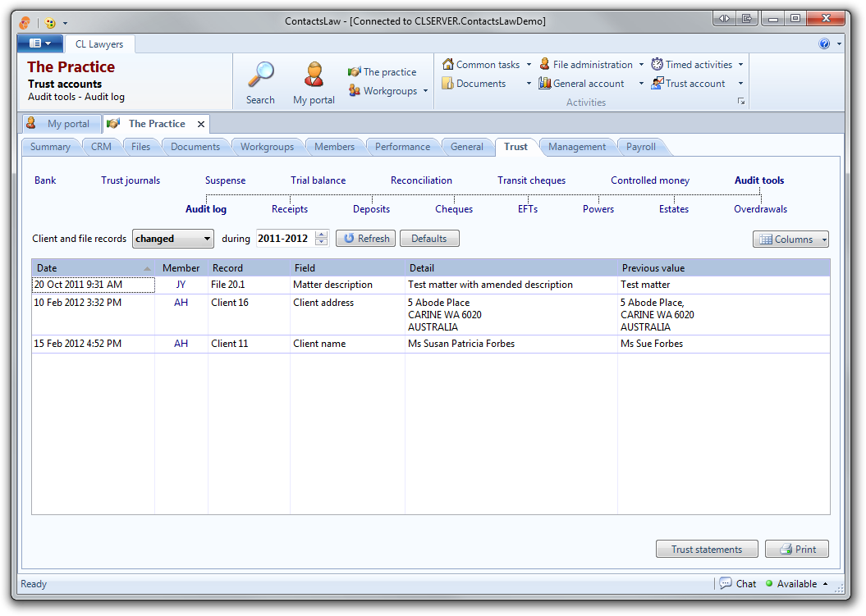Click the Timed activities clock icon

657,65
